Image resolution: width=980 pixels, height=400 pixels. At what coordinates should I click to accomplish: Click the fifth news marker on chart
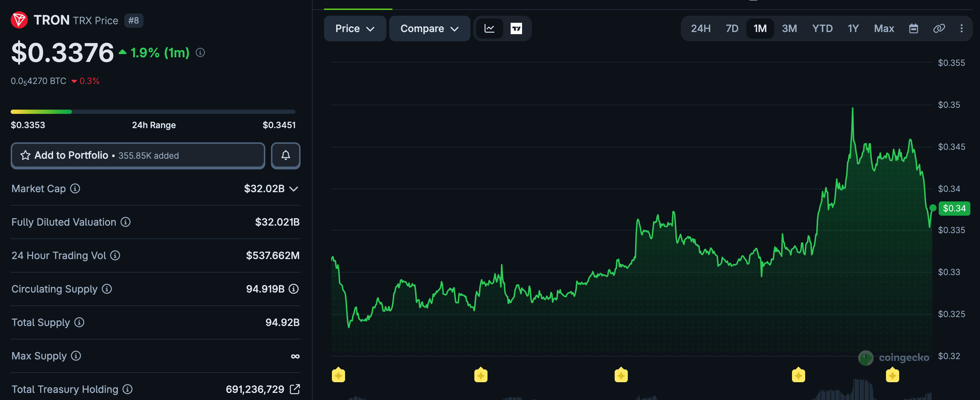tap(892, 375)
